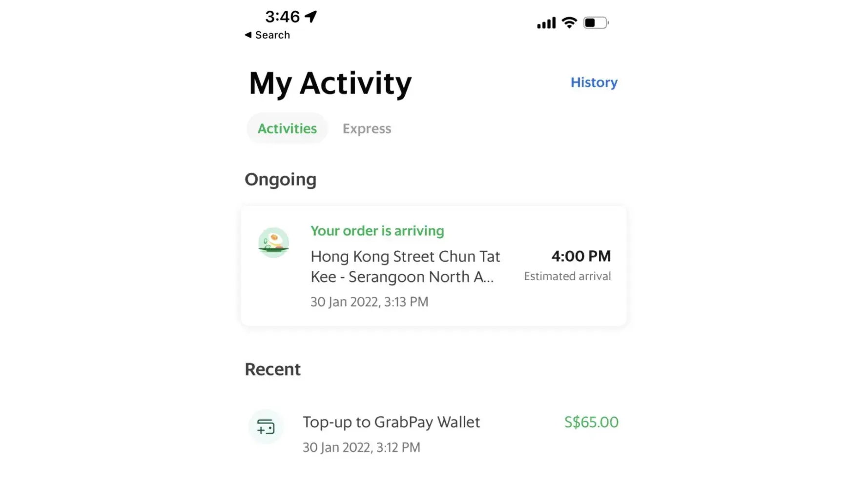868x488 pixels.
Task: Tap the 4:00 PM estimated arrival time
Action: [581, 256]
